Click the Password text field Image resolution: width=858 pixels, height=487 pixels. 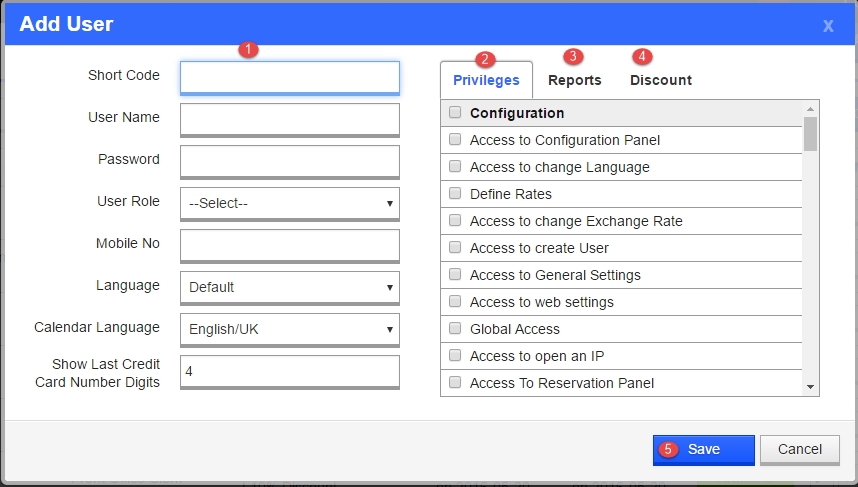click(290, 161)
